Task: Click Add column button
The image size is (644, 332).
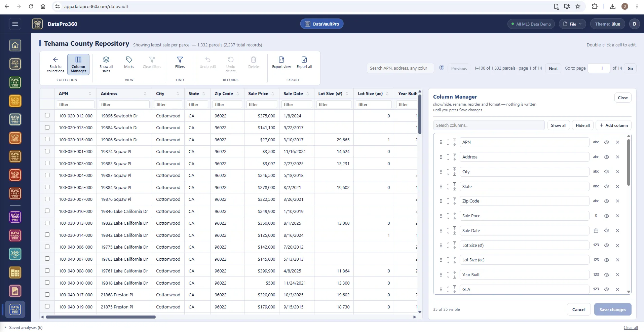Action: click(613, 125)
